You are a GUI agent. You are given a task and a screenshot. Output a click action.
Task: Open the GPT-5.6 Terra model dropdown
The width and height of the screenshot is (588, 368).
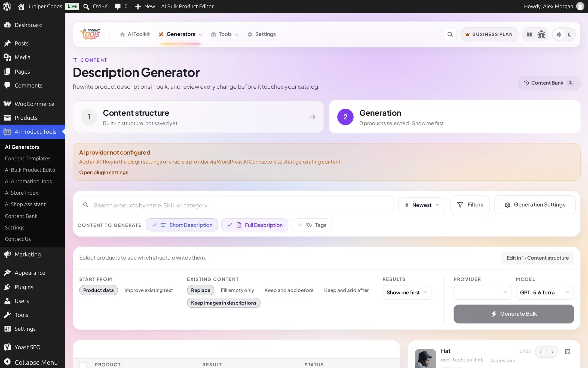[x=545, y=292]
